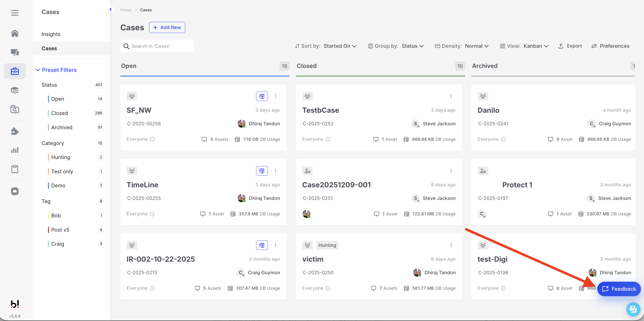The image size is (644, 321).
Task: Open the puzzle-piece Integrations icon
Action: tap(15, 131)
